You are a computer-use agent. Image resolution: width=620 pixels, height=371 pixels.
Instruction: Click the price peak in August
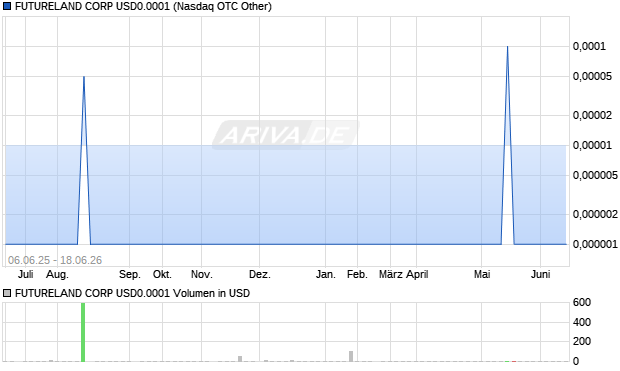[84, 77]
